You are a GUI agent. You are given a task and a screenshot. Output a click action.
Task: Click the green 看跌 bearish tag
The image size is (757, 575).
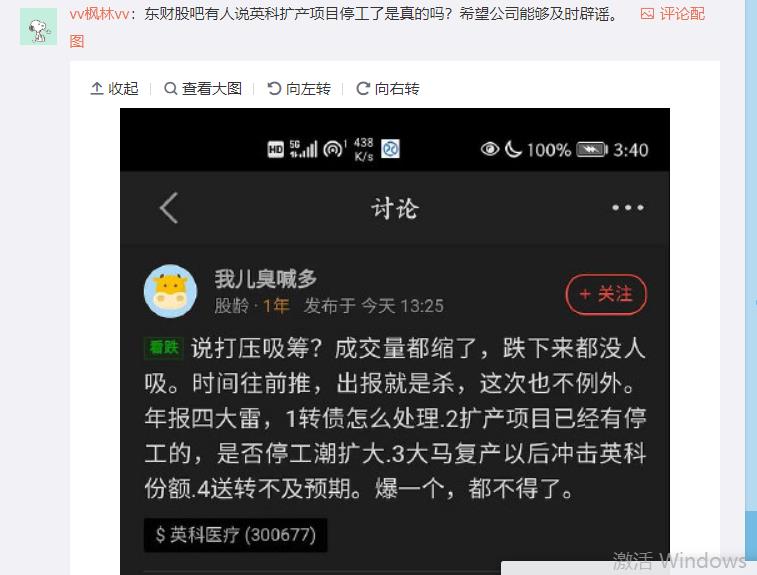(x=164, y=348)
